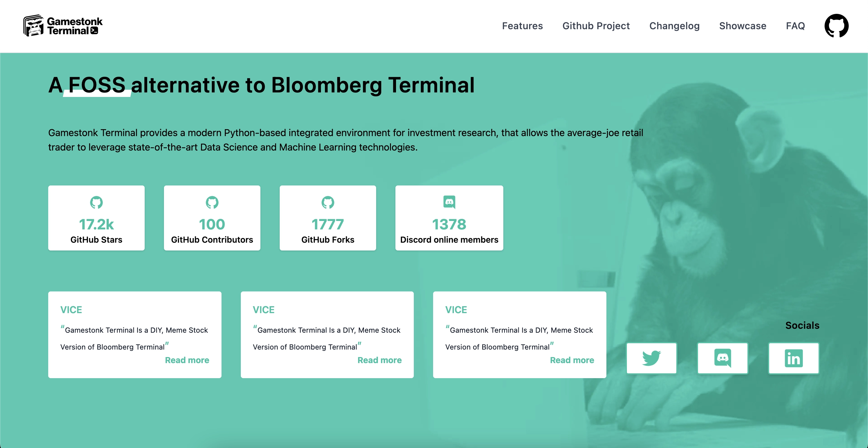This screenshot has width=868, height=448.
Task: Select the Discord online members card
Action: 449,218
